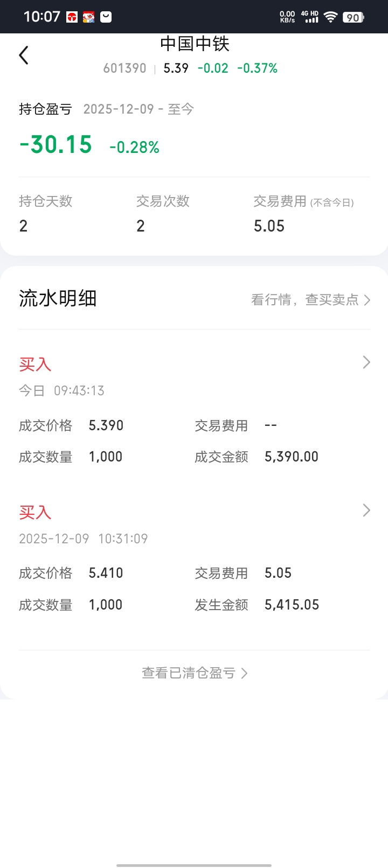388x868 pixels.
Task: Tap the red notification icon beside the clock
Action: pyautogui.click(x=72, y=17)
